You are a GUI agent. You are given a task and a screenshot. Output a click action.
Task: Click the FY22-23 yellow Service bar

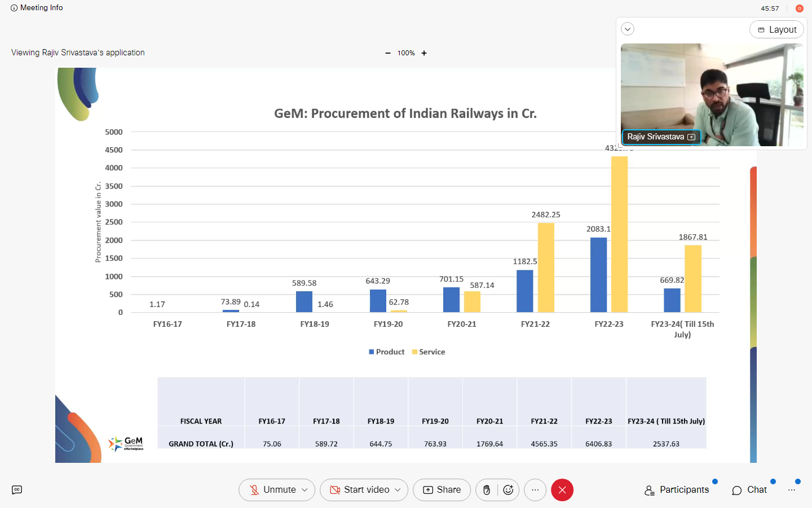click(619, 234)
